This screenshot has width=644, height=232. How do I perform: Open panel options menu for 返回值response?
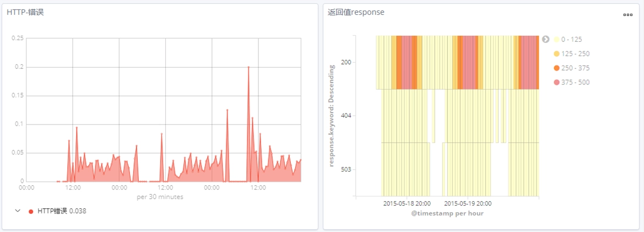tap(627, 15)
